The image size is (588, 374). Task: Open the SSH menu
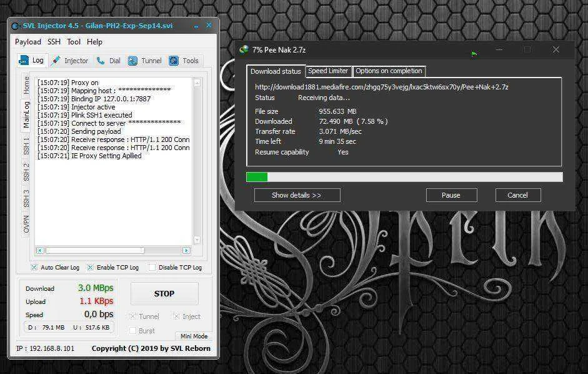(x=54, y=42)
